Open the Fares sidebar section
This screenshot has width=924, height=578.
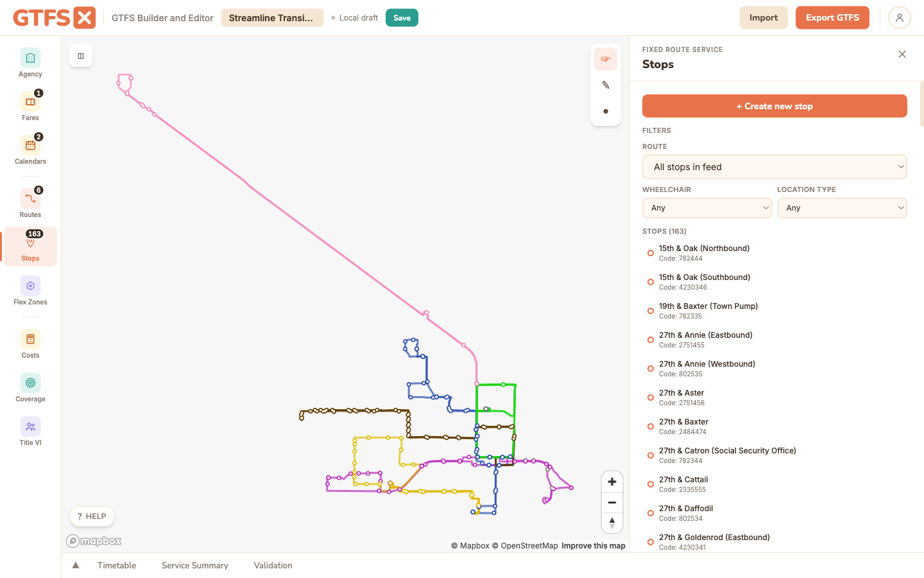(30, 107)
